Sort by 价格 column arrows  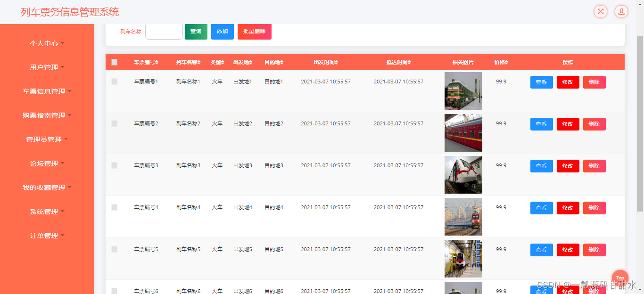coord(506,62)
